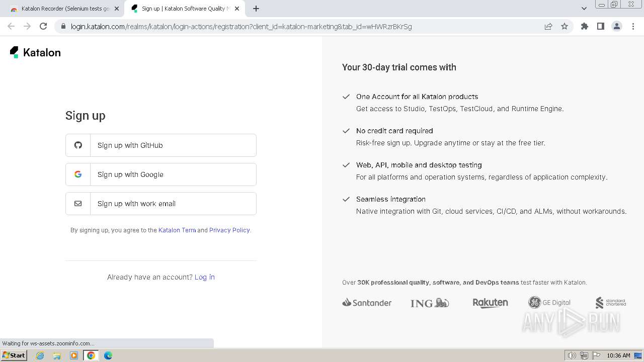Open the Katalon Term link
This screenshot has height=362, width=644.
[177, 230]
